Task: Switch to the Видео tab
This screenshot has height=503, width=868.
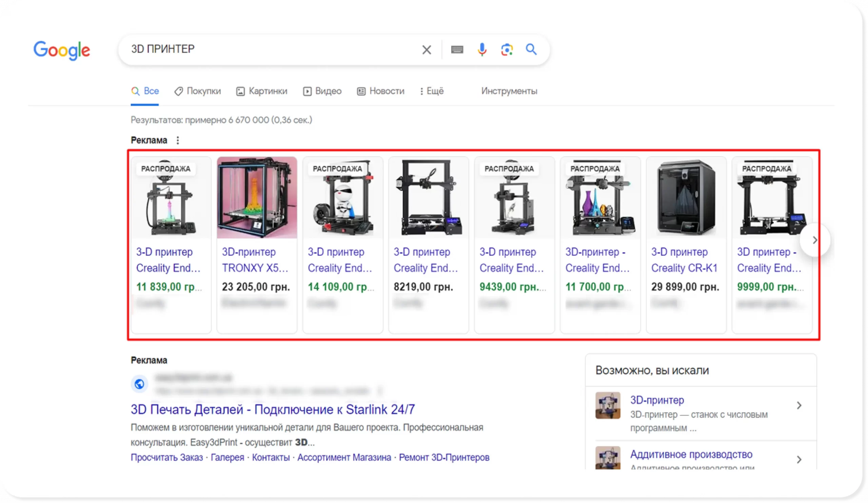Action: pos(322,91)
